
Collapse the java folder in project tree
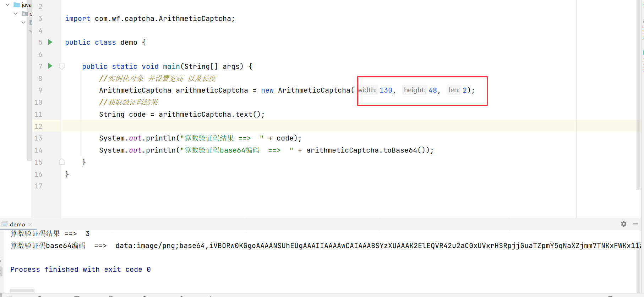(x=7, y=5)
